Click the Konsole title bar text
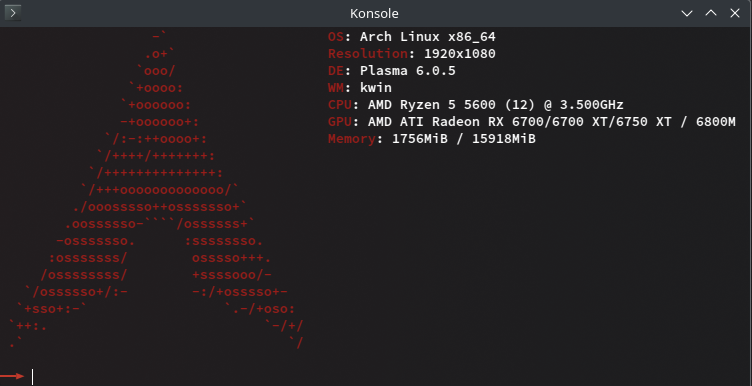Image resolution: width=752 pixels, height=386 pixels. pyautogui.click(x=374, y=13)
